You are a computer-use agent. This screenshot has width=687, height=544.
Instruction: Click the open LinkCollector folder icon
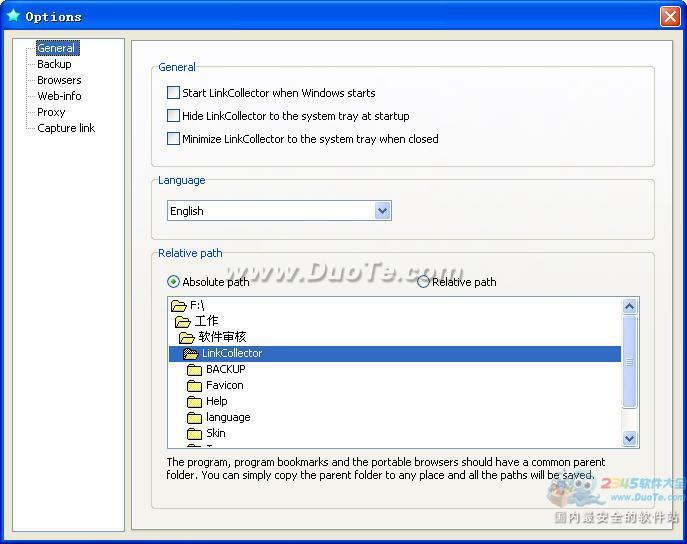[191, 353]
